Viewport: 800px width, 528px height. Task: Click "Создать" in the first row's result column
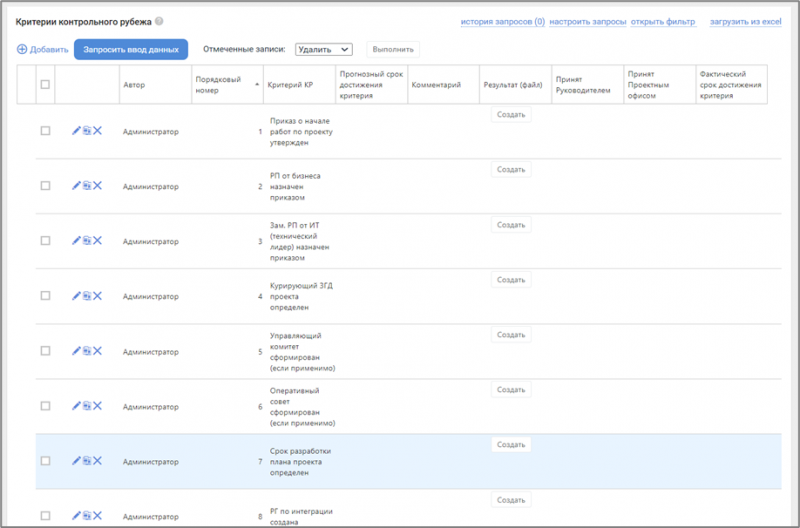pos(511,115)
